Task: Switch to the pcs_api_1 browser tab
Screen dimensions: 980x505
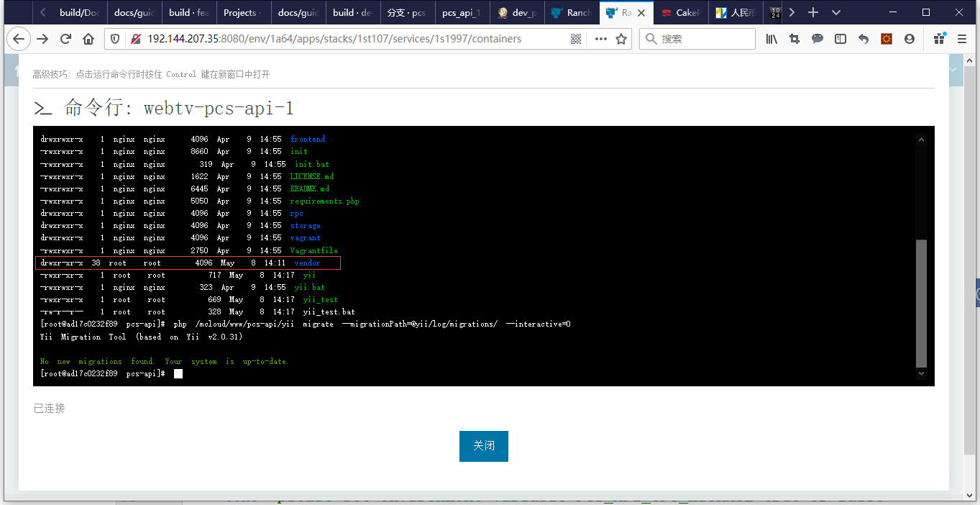Action: 460,12
